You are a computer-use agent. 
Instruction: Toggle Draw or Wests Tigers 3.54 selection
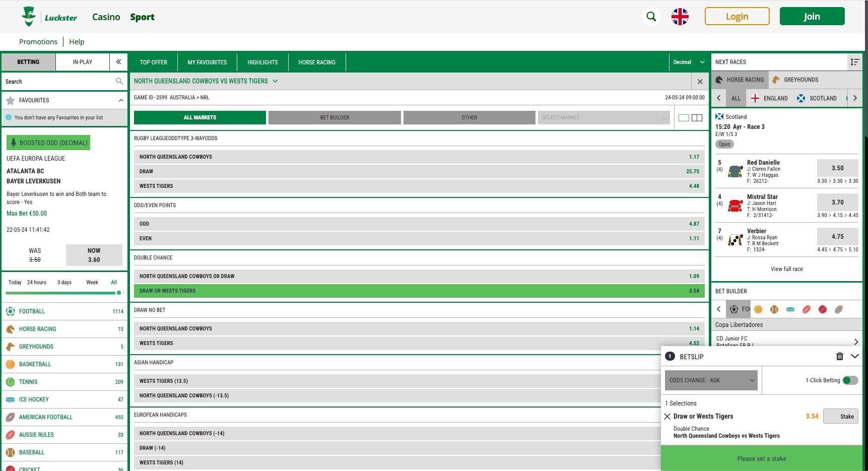pyautogui.click(x=419, y=291)
